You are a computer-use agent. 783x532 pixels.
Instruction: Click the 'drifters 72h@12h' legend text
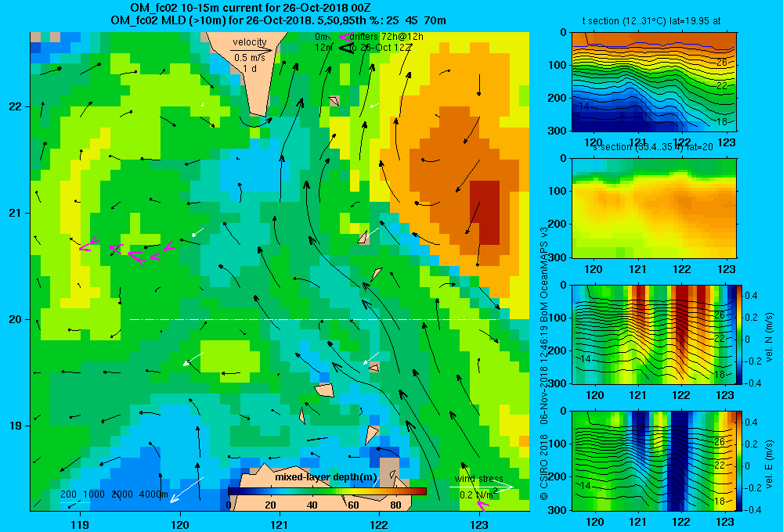click(387, 37)
